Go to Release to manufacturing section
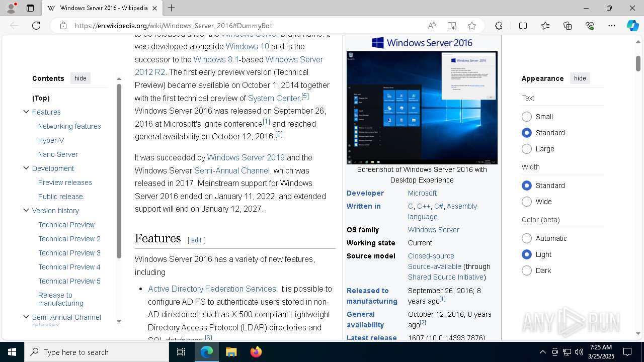 pos(60,299)
